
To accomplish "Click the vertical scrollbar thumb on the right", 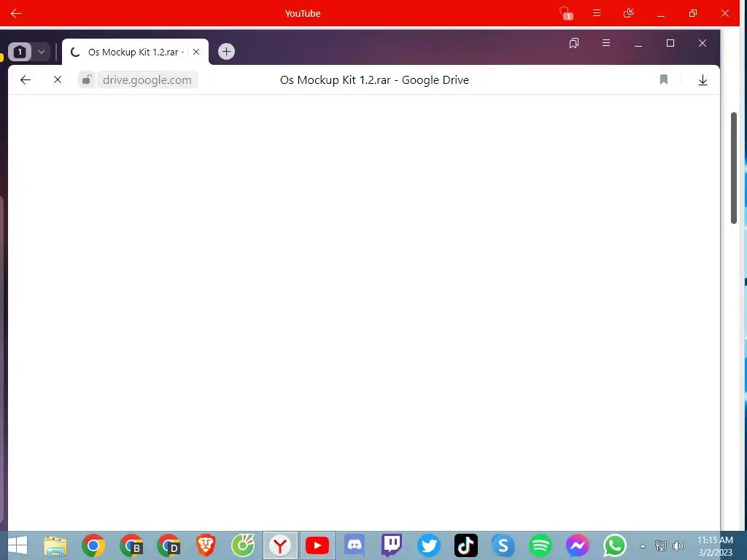I will [734, 168].
